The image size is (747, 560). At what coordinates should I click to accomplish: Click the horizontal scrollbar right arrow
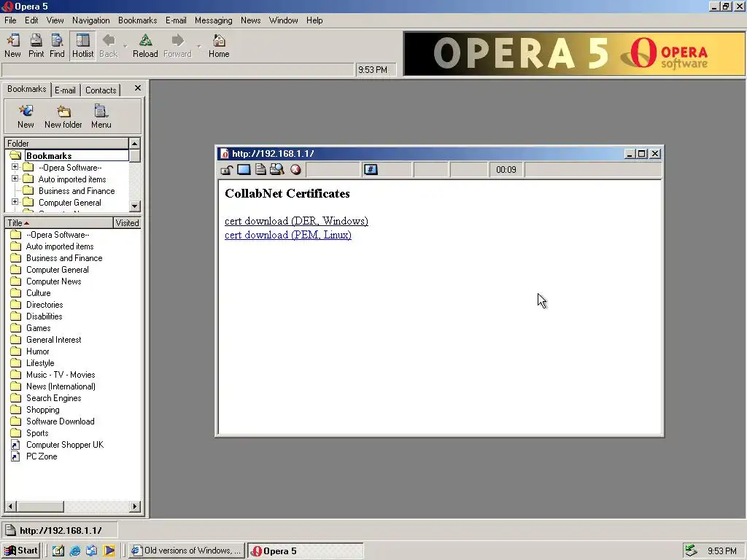click(135, 506)
